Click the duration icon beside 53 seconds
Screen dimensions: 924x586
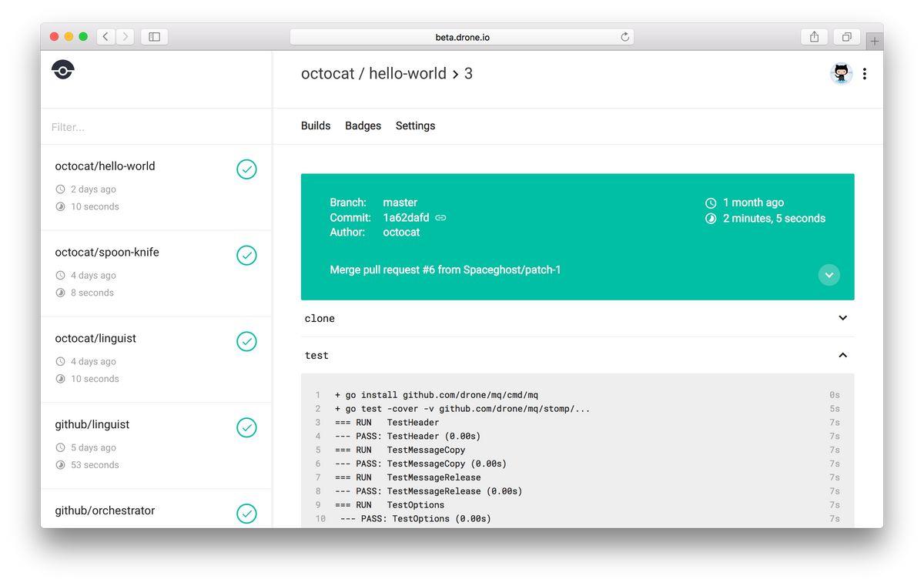[x=60, y=465]
